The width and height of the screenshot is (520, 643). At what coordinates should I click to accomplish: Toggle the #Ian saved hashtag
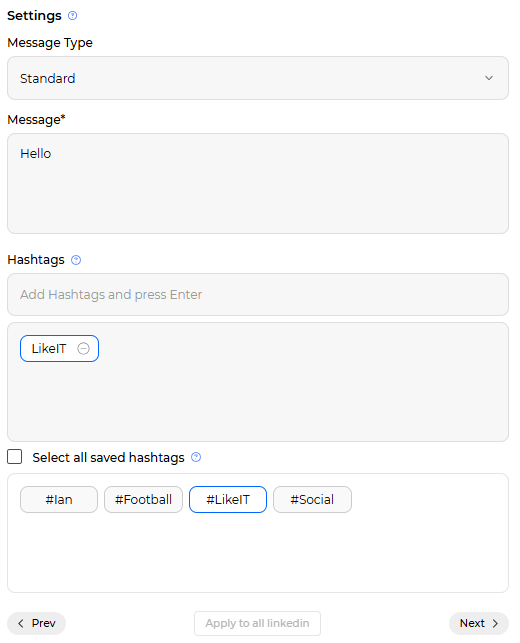(59, 499)
